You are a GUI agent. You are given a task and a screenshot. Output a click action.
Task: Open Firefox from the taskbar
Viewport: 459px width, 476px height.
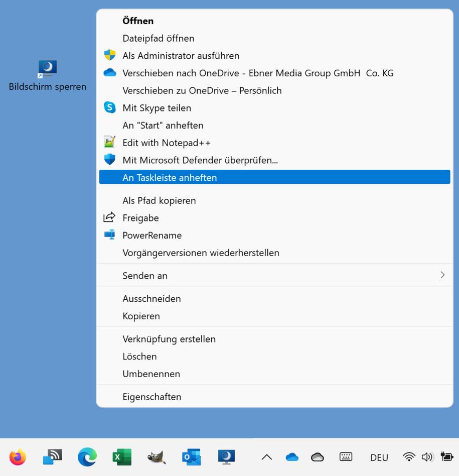(x=18, y=457)
